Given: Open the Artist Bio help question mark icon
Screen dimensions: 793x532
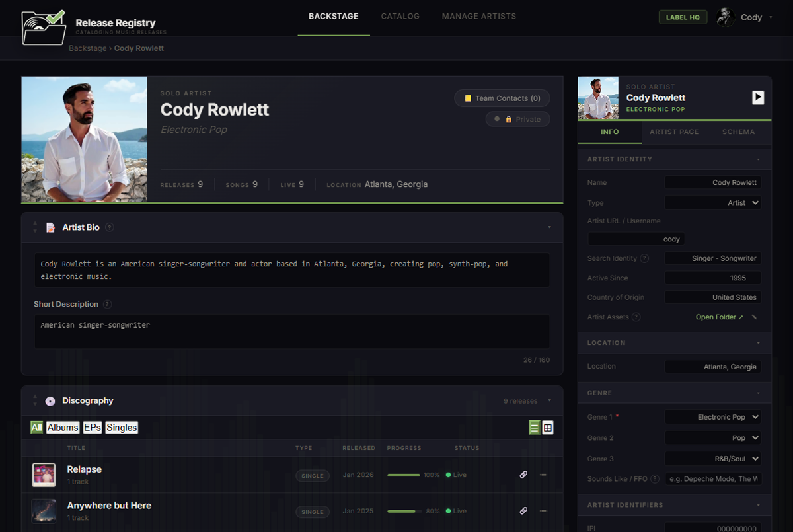Looking at the screenshot, I should click(110, 227).
